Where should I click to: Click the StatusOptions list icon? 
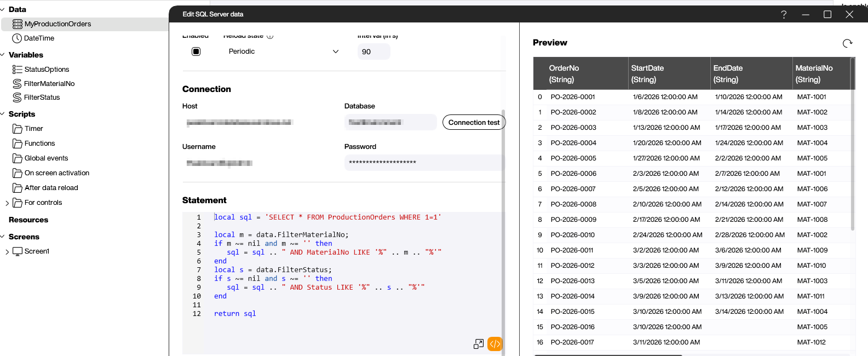coord(17,70)
